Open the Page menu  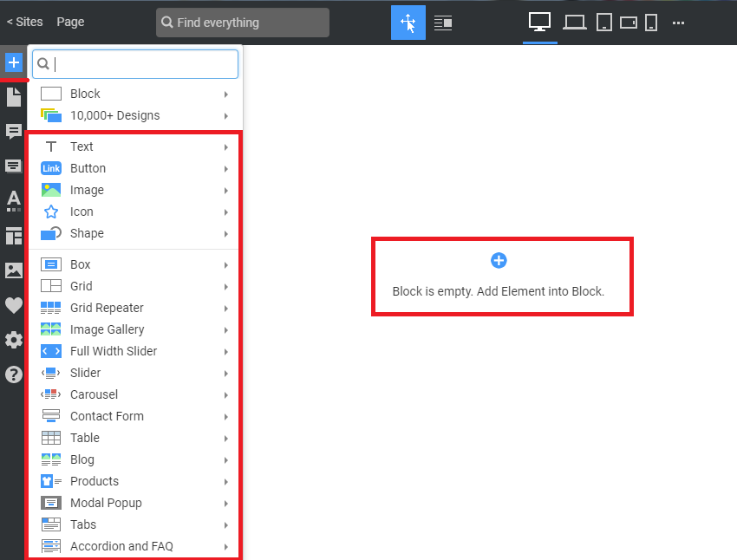point(70,22)
